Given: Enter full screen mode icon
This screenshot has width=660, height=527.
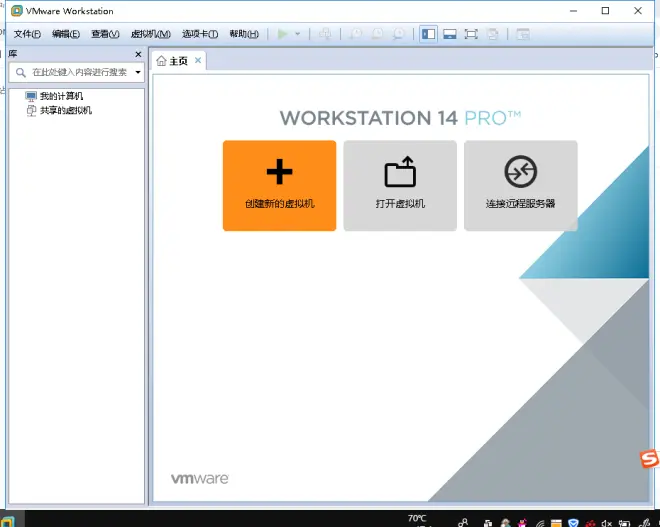Looking at the screenshot, I should [471, 34].
